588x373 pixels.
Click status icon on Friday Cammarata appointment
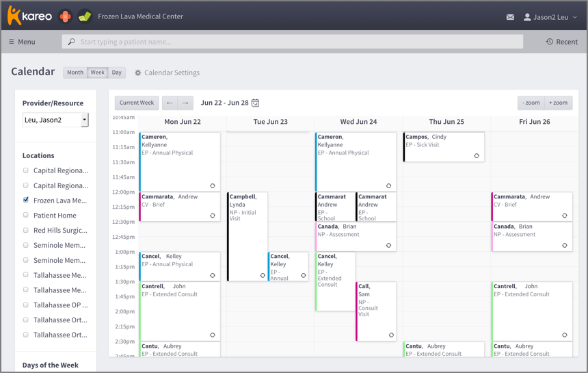pos(564,216)
